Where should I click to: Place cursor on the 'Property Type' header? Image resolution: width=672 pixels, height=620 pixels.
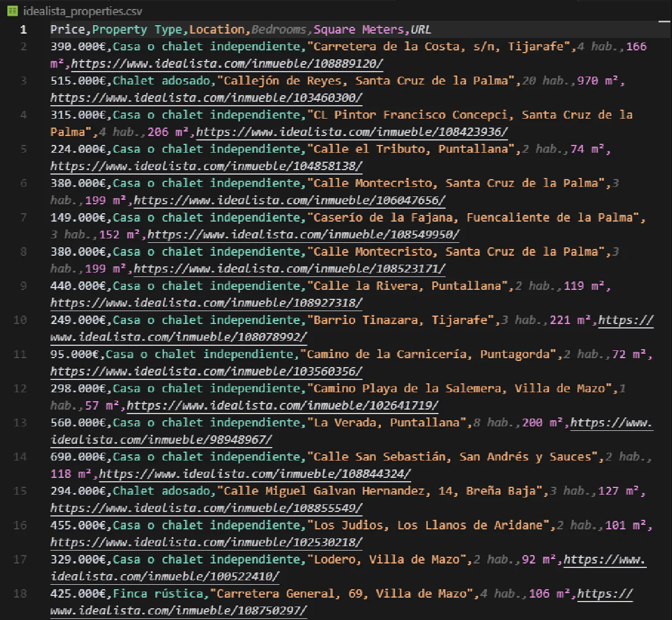click(x=137, y=30)
